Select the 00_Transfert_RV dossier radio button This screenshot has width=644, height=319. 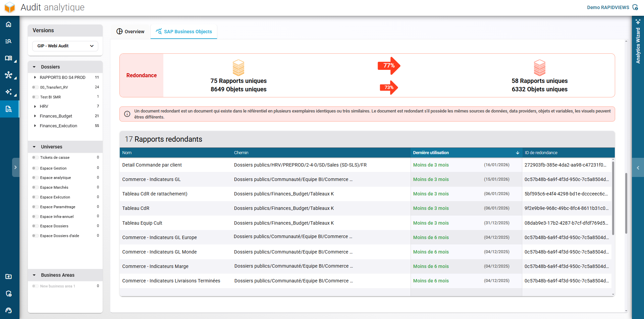click(35, 87)
